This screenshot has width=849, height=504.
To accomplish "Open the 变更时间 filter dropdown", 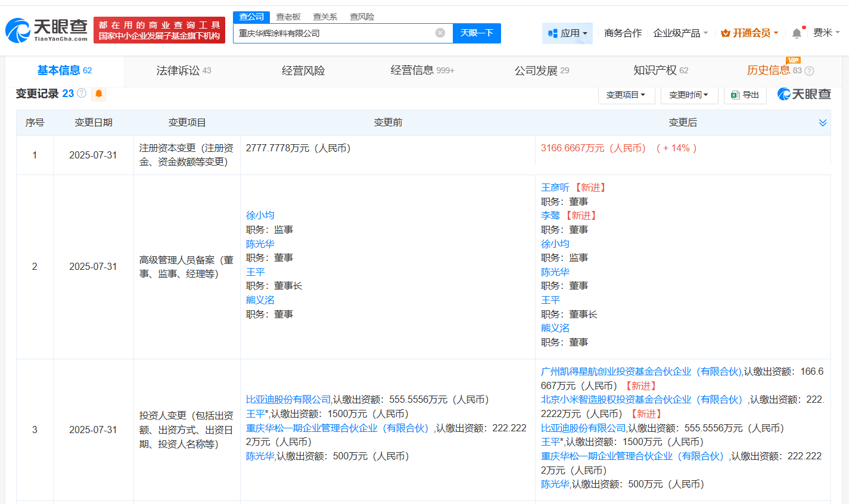I will click(x=689, y=95).
